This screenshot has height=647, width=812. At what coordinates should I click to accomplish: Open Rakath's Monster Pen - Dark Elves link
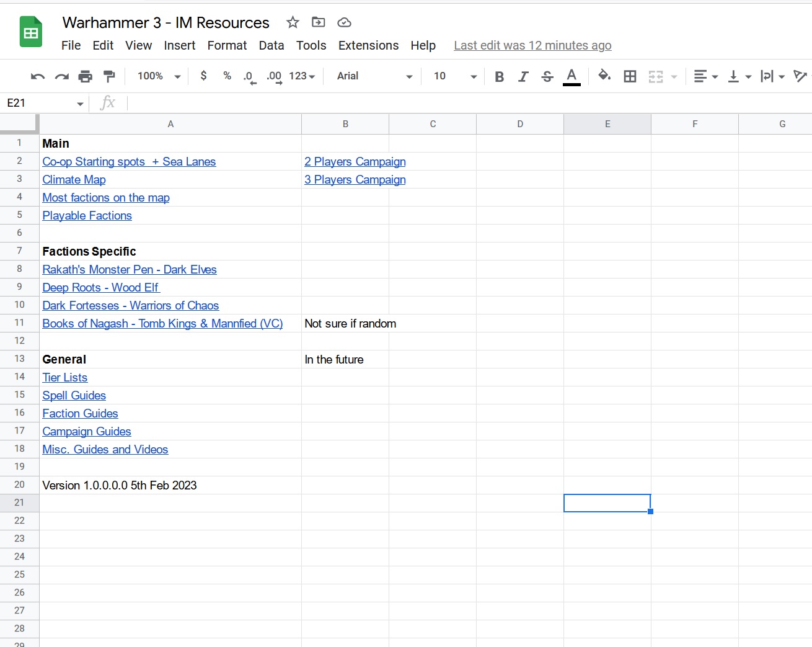click(x=130, y=270)
